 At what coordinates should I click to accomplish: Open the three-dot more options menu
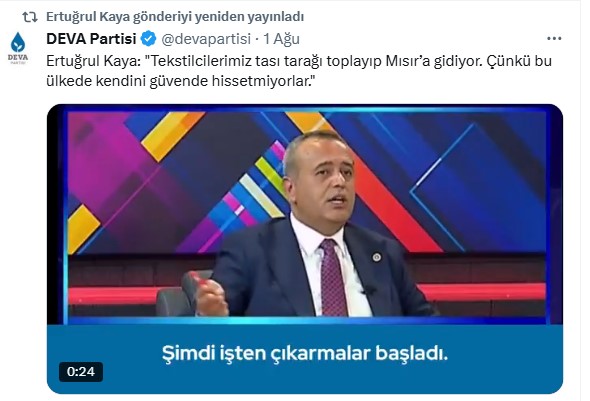point(554,38)
